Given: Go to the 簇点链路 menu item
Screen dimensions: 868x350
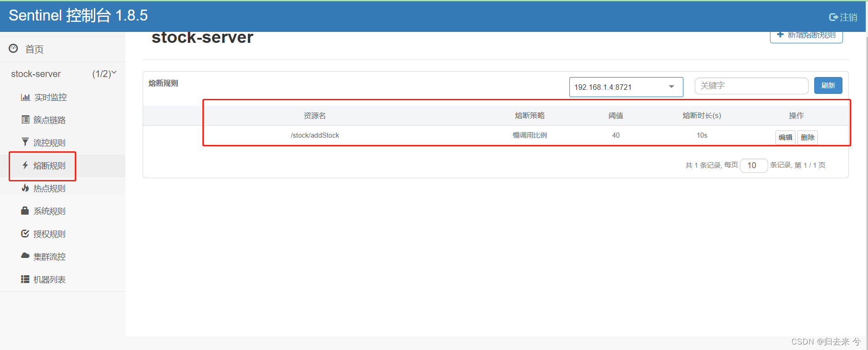Looking at the screenshot, I should tap(50, 120).
